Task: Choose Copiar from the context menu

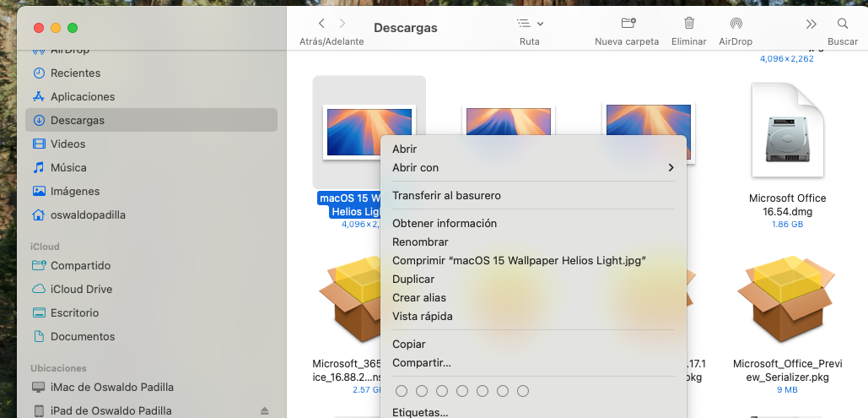Action: (534, 345)
